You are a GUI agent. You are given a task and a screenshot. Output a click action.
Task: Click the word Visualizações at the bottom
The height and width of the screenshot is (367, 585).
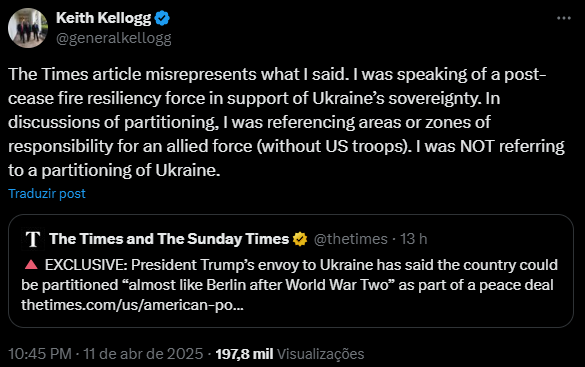pos(320,354)
